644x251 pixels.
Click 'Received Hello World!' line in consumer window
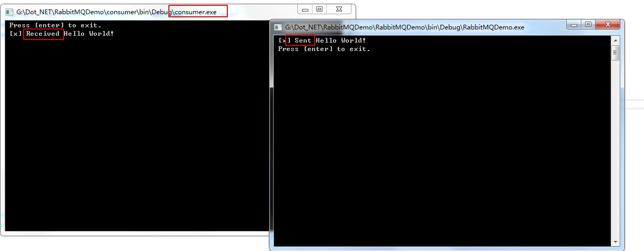(62, 34)
